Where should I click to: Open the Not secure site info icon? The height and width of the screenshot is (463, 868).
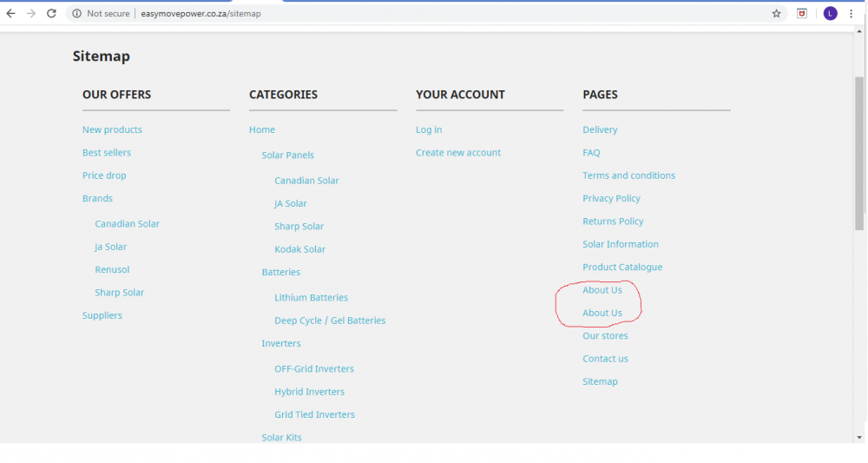tap(77, 13)
